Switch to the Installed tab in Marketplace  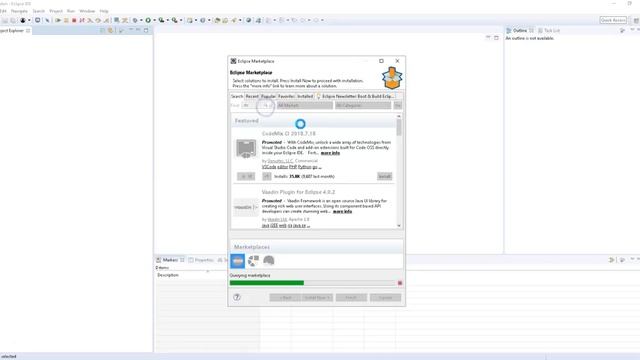pyautogui.click(x=305, y=96)
